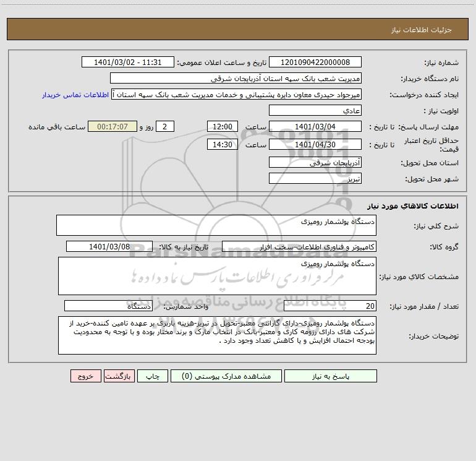Click the مشخصات کالای مورد نیاز text area
476x461 pixels.
(x=217, y=276)
